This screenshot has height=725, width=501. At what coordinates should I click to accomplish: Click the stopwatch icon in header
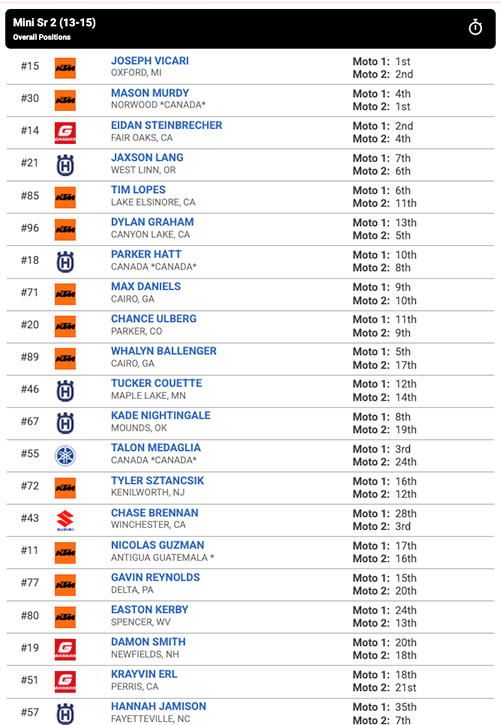tap(475, 28)
